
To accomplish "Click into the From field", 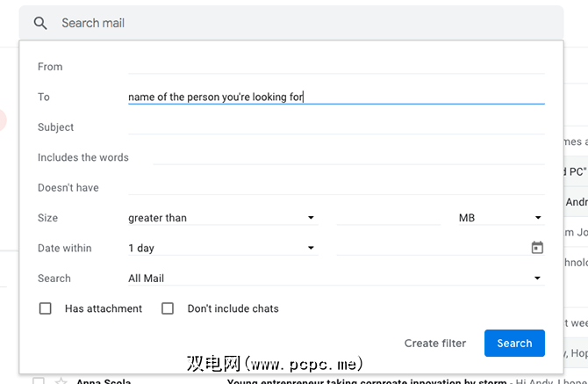I will tap(336, 67).
